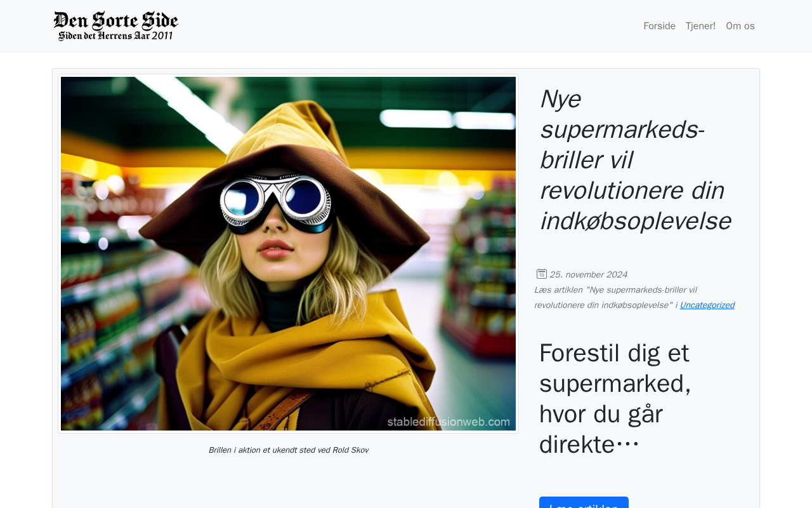
Task: Click the excerpt heading Forestil dig et supermarked
Action: tap(615, 398)
